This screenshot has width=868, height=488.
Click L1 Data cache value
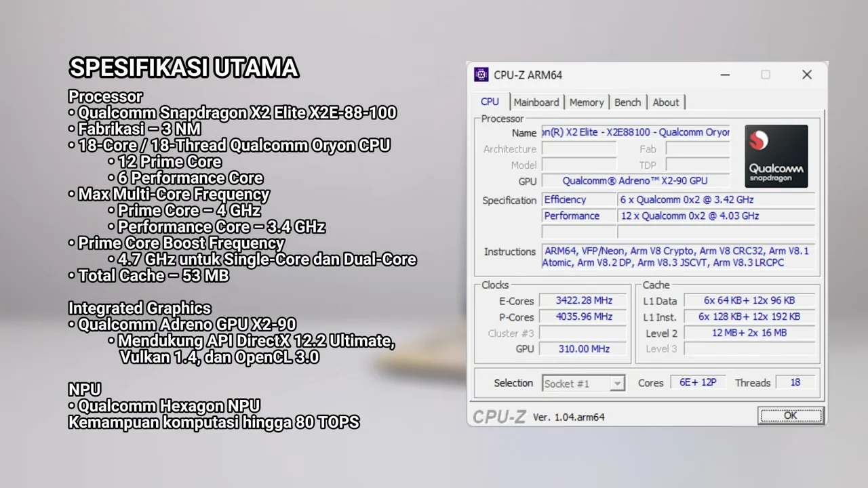749,300
